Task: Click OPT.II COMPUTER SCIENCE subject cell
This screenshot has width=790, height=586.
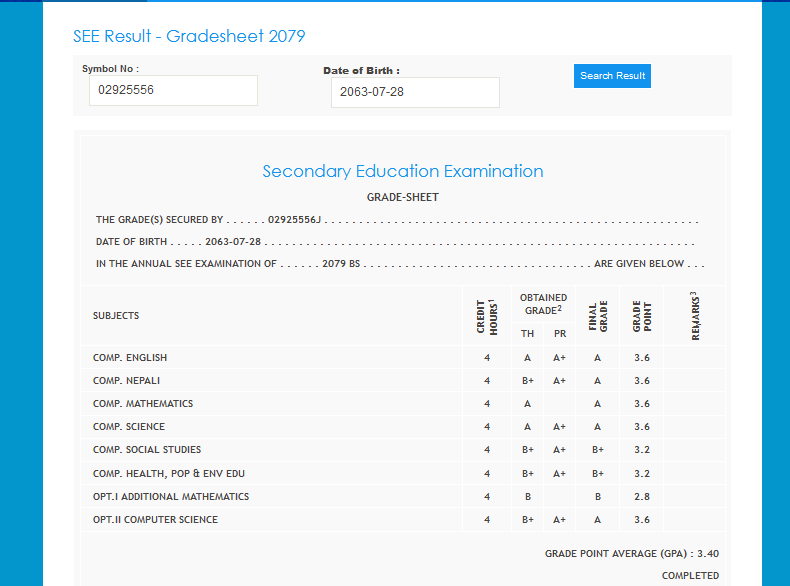Action: coord(155,519)
